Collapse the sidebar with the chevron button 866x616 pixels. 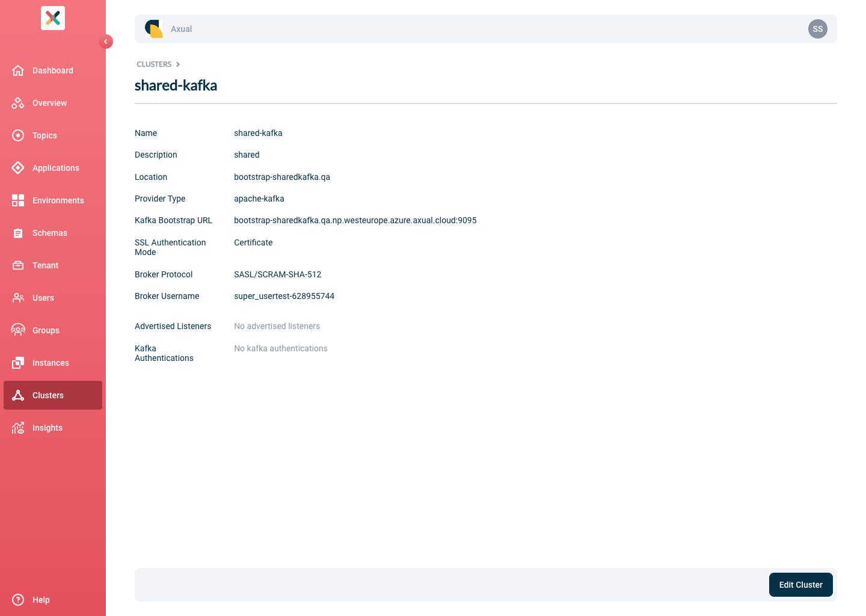tap(106, 42)
